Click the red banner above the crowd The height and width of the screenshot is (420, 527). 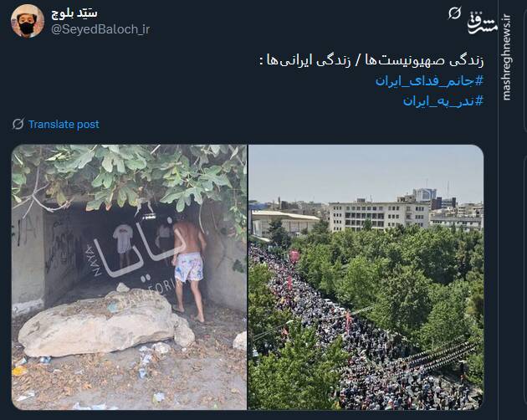point(294,257)
